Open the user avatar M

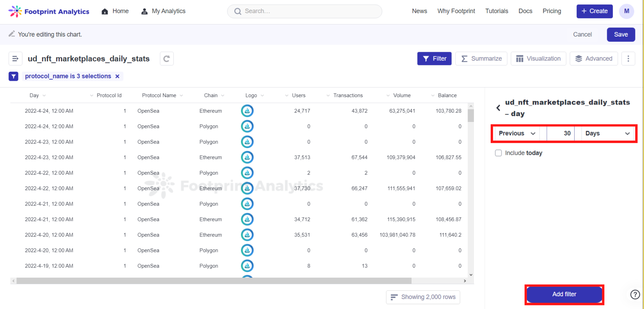coord(626,11)
